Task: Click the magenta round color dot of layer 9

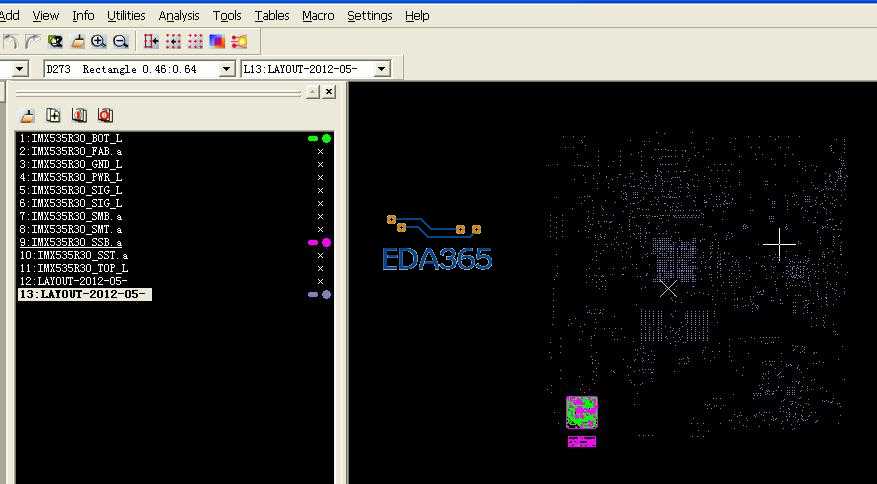Action: [x=326, y=243]
